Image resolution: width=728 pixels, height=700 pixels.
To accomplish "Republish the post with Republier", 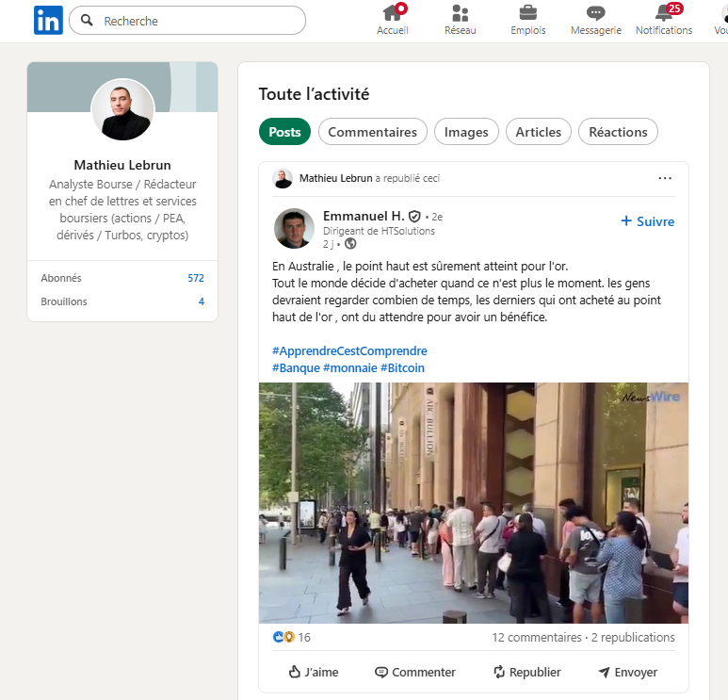I will [x=526, y=672].
